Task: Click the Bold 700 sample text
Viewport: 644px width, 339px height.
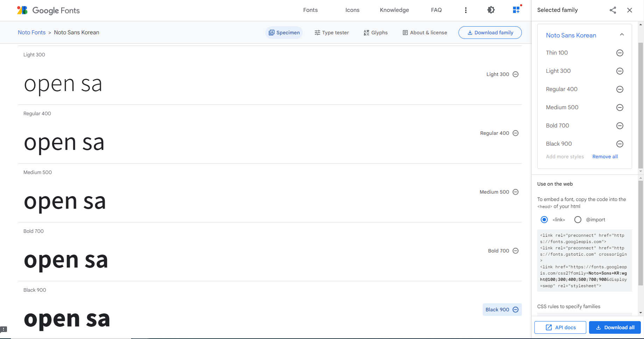Action: 66,261
